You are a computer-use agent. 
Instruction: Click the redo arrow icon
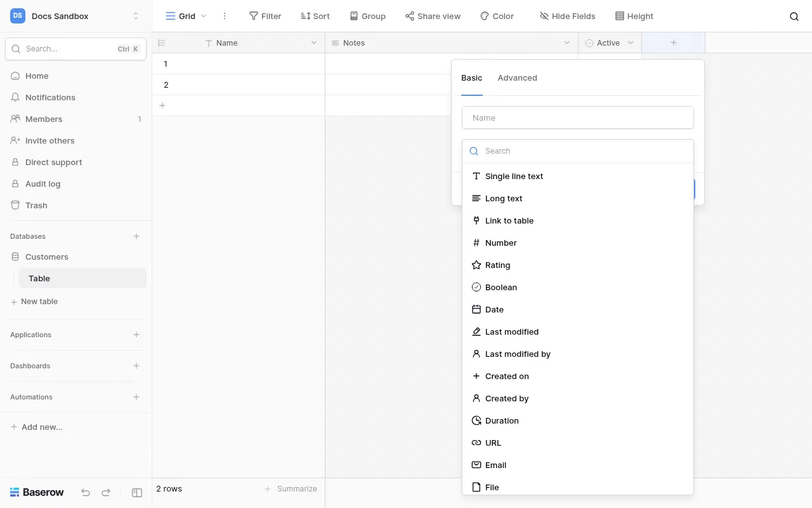point(106,492)
